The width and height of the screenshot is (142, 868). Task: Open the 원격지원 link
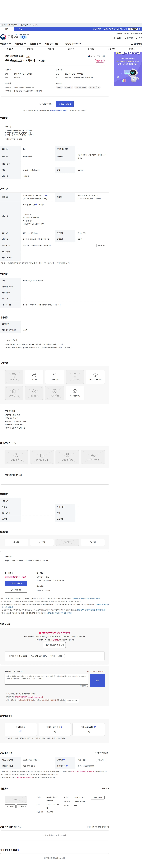(x=126, y=34)
